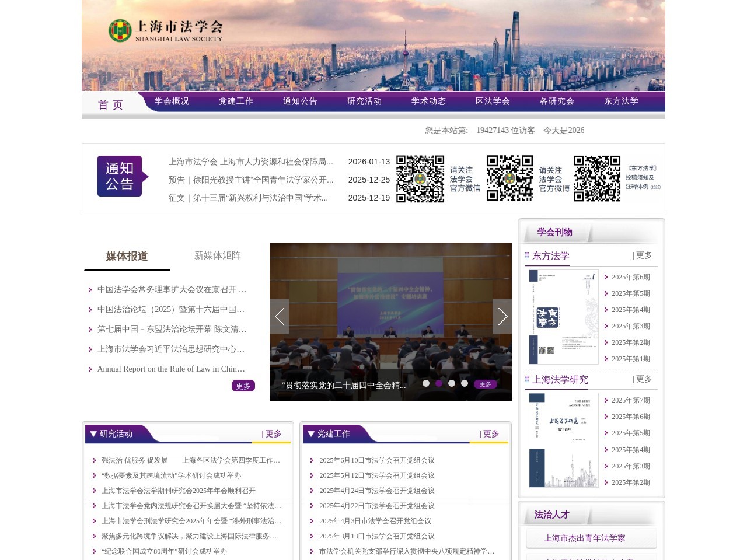Go to 东方法学 in the navigation bar

(621, 101)
